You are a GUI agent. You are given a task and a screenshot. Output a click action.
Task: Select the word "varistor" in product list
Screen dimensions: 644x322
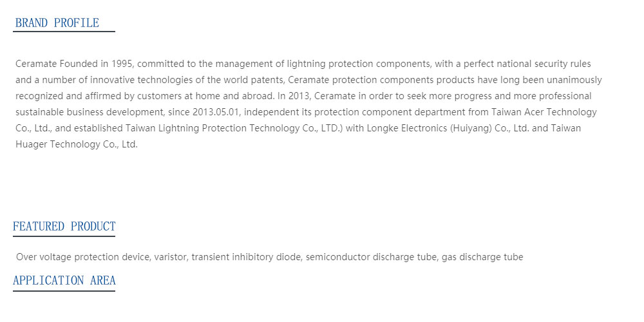[x=171, y=257]
